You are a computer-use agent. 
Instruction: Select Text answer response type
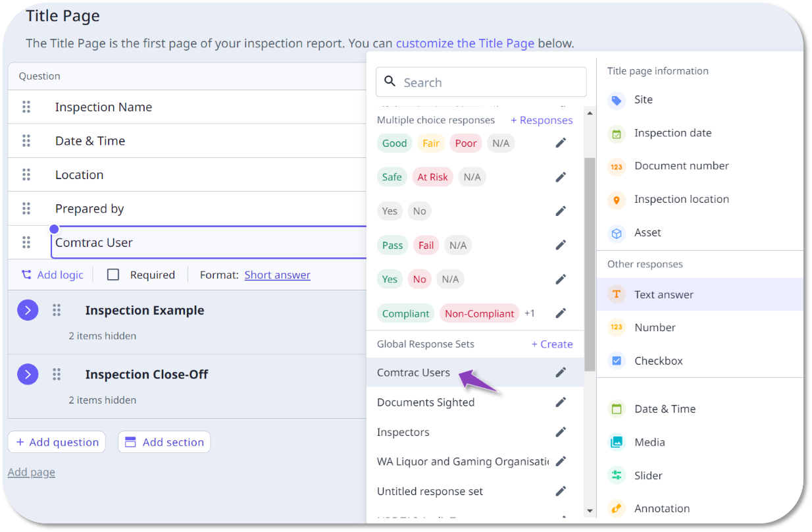tap(663, 294)
